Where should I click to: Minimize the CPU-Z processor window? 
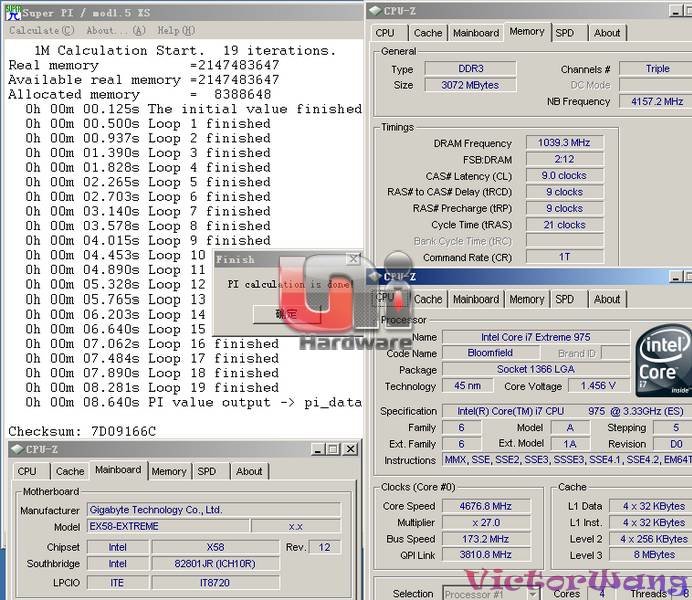click(x=676, y=277)
